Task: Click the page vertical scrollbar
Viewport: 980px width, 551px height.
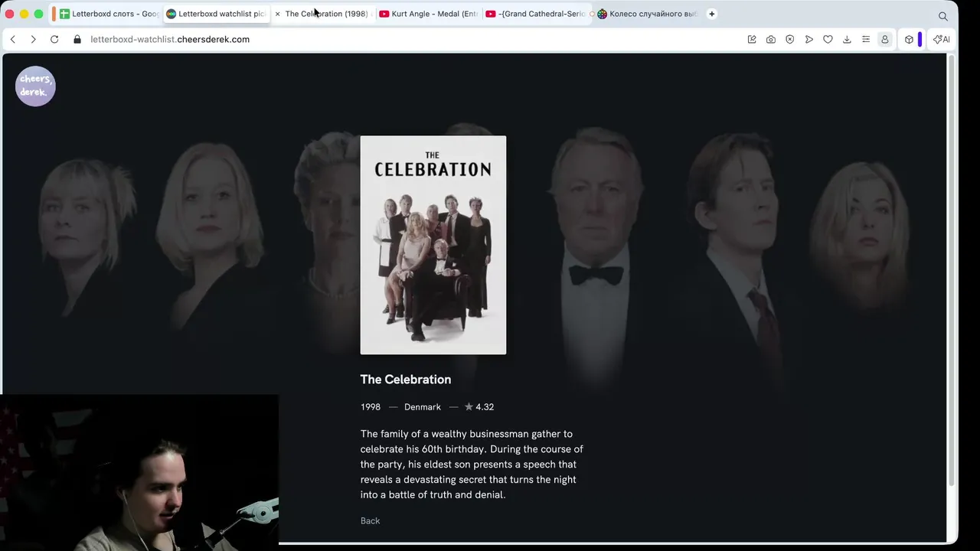Action: click(x=952, y=269)
